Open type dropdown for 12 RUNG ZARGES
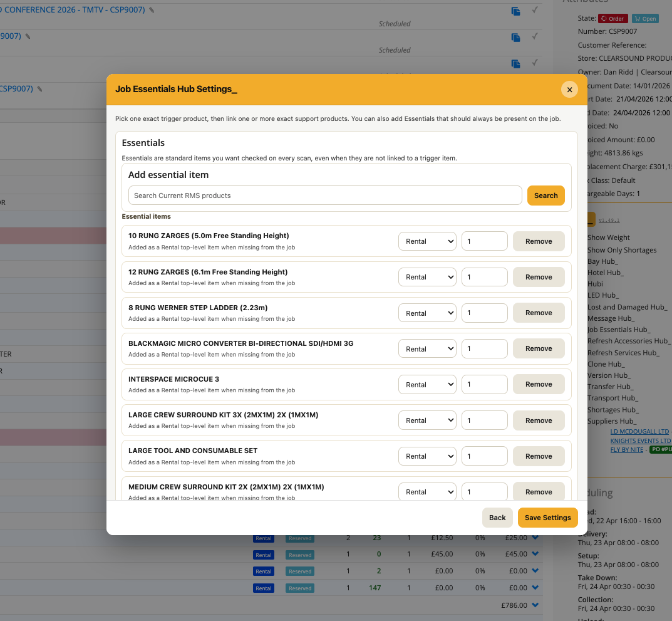 [x=427, y=277]
